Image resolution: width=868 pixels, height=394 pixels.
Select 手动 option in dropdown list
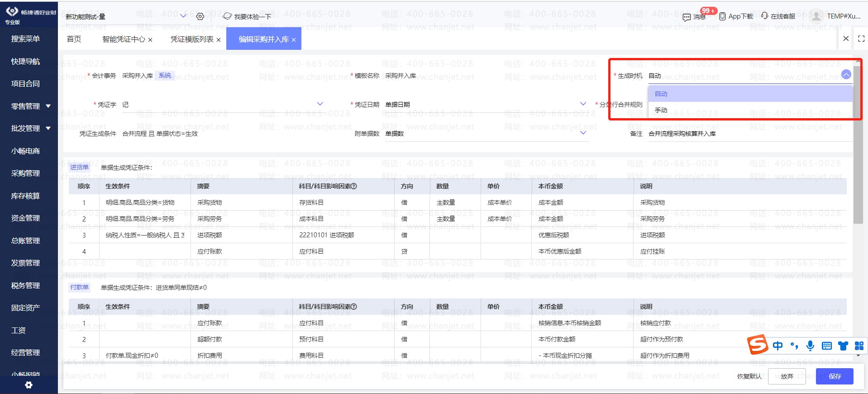click(750, 110)
